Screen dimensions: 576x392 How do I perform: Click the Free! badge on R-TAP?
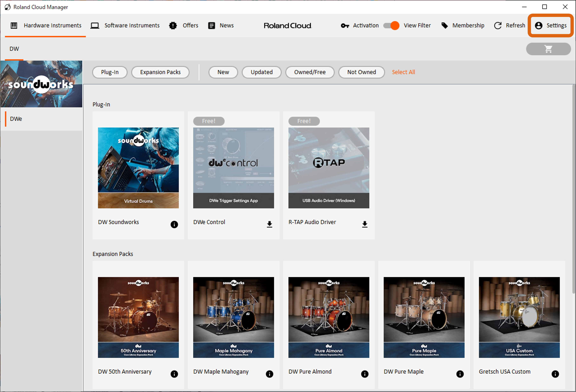(x=304, y=121)
